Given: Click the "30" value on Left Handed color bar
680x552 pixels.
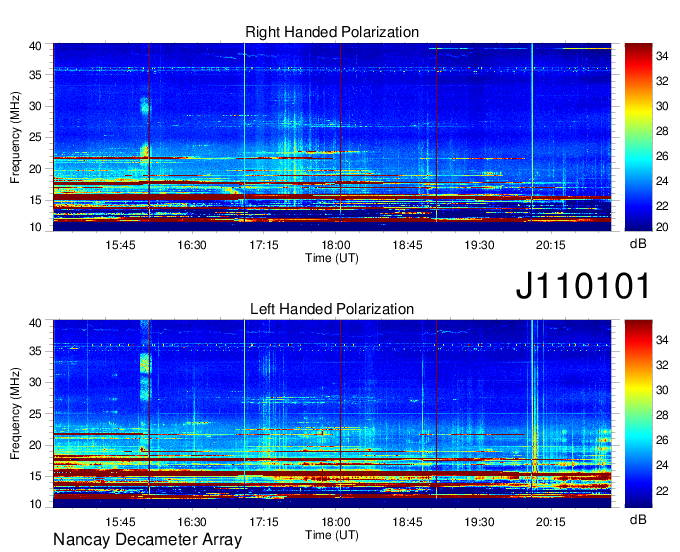Looking at the screenshot, I should 662,390.
